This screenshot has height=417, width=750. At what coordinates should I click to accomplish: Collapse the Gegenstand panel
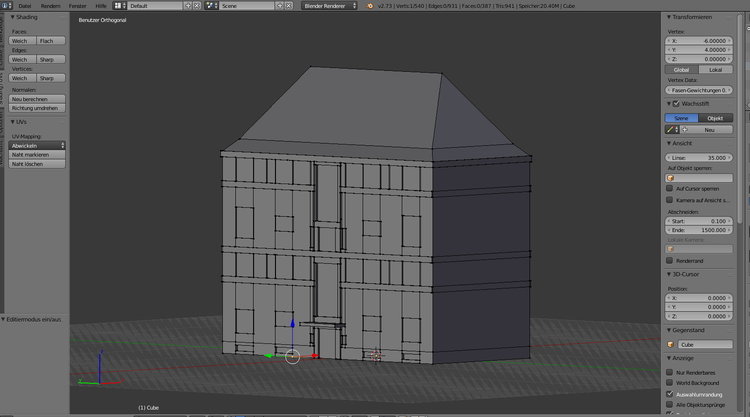(669, 330)
